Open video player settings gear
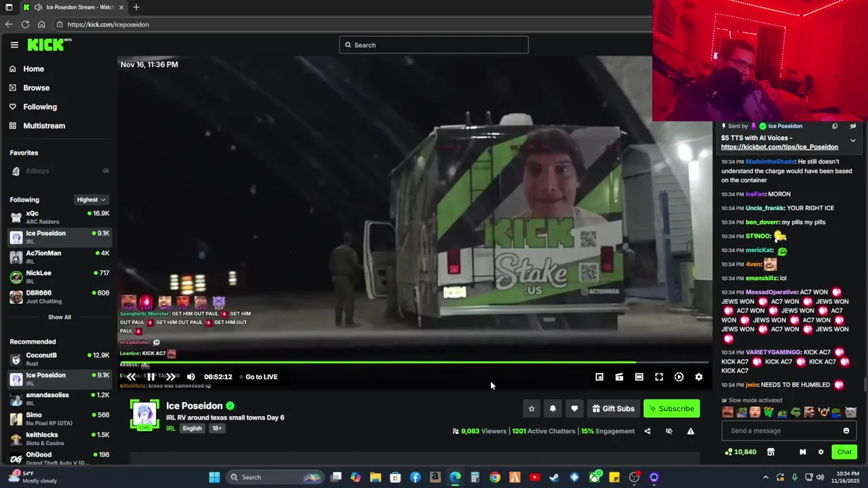Screen dimensions: 868x488 699,377
